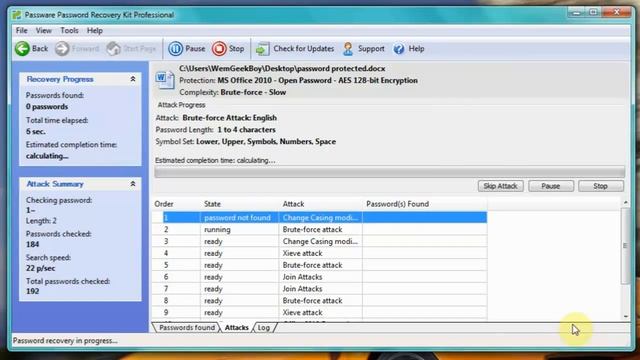Click the Support toolbar label
The width and height of the screenshot is (640, 360).
371,49
